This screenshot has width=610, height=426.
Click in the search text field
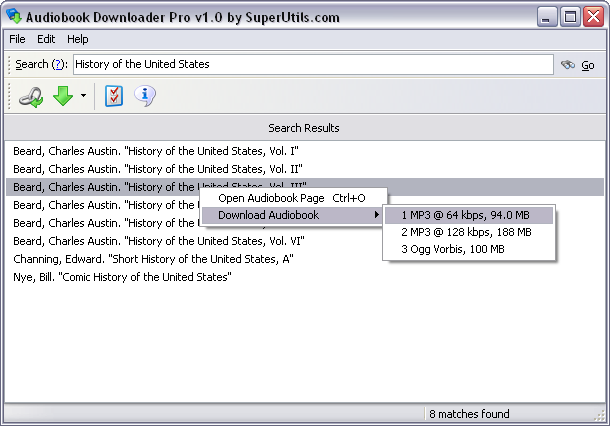tap(312, 65)
